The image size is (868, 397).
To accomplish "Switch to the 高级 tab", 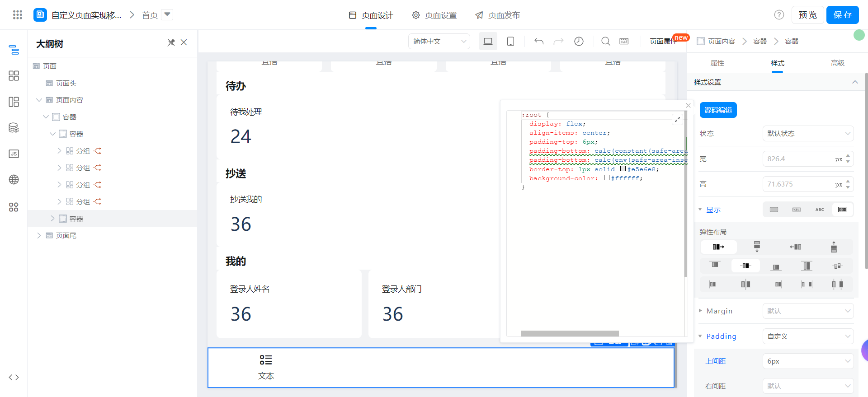I will pyautogui.click(x=838, y=63).
